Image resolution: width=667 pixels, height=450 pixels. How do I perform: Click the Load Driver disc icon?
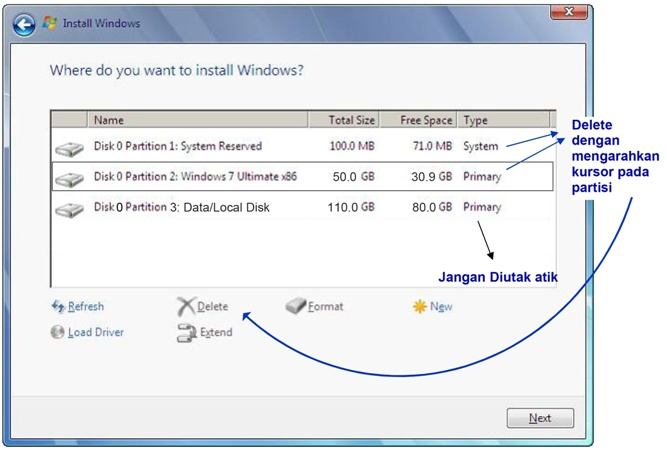coord(57,332)
